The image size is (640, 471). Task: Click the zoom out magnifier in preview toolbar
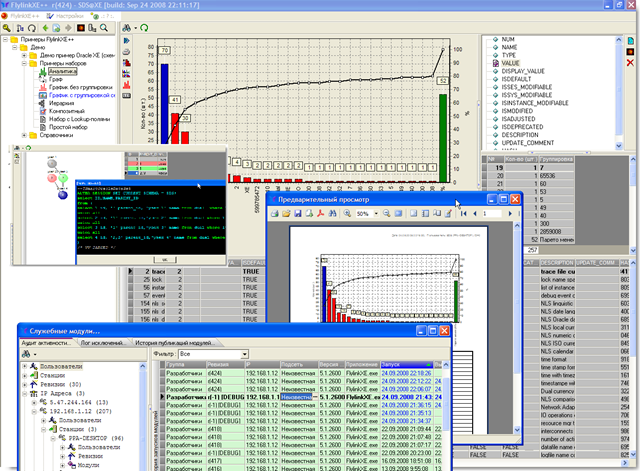pos(386,213)
